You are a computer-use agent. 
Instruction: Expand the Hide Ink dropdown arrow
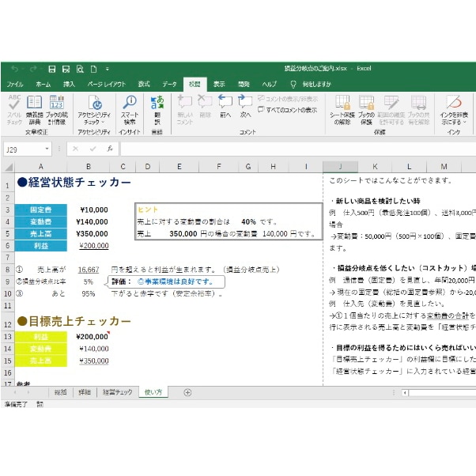pos(464,122)
